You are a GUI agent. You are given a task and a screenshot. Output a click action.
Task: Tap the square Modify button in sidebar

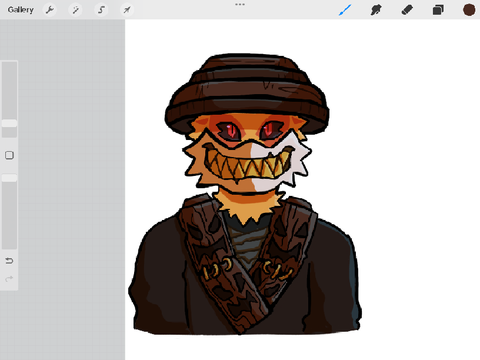point(9,155)
